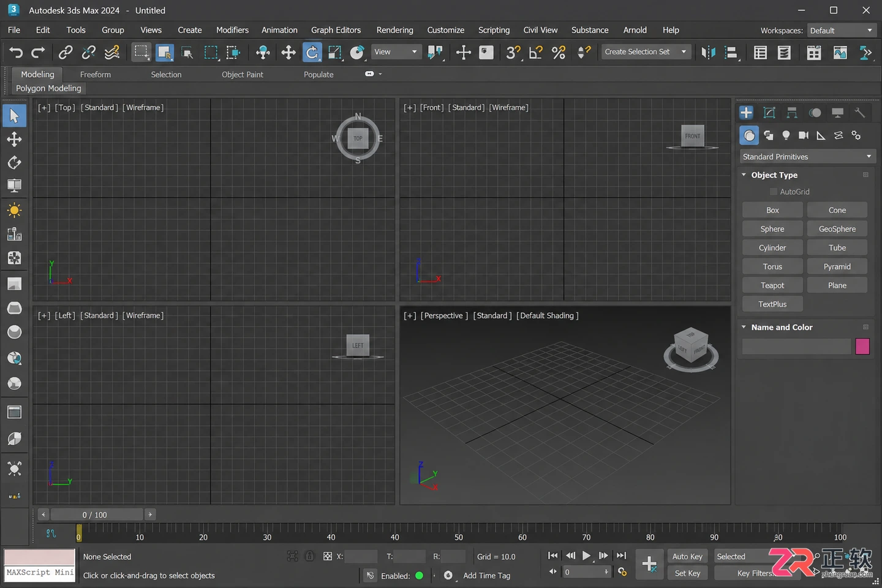
Task: Toggle the Set Key button
Action: point(687,573)
